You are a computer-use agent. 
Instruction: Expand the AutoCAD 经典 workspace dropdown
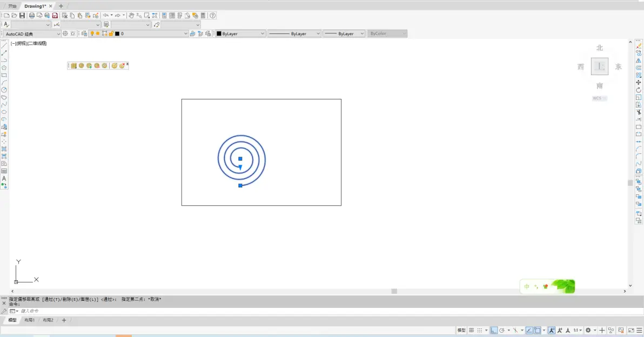point(32,33)
